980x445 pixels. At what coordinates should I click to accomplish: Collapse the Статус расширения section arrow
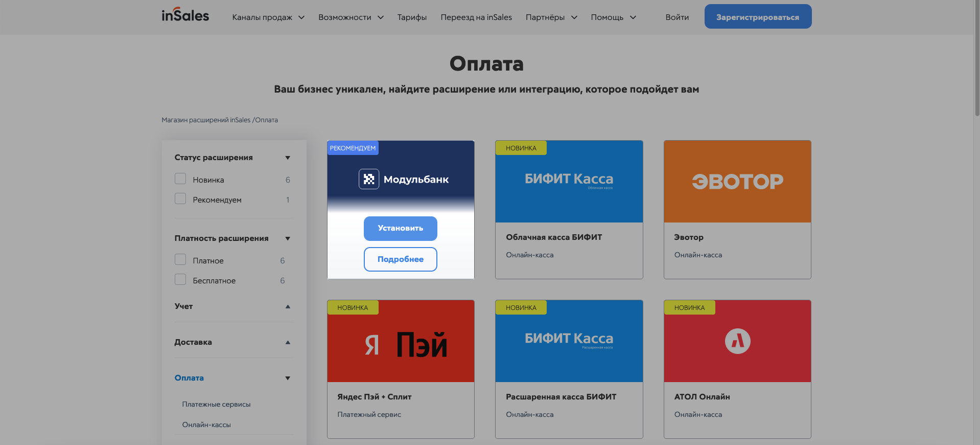(288, 158)
